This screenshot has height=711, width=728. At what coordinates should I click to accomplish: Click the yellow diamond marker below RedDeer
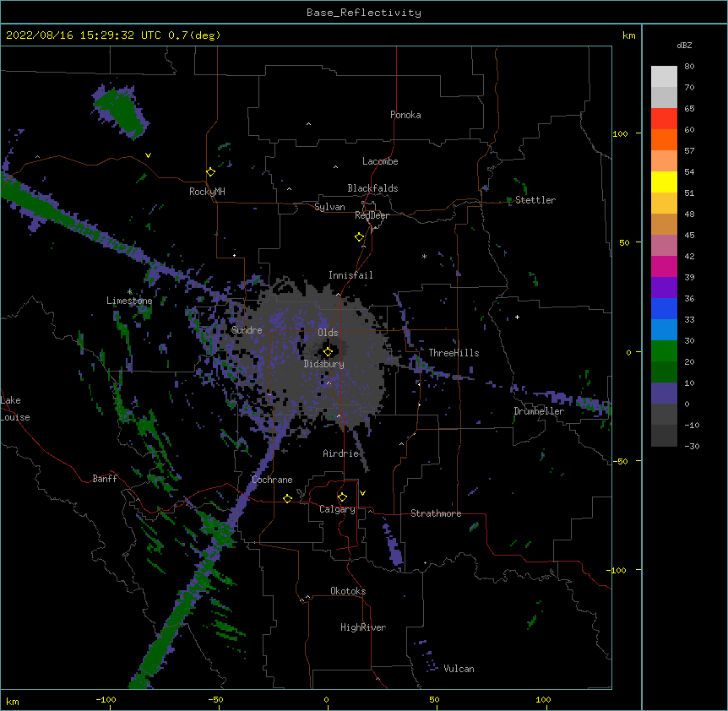pyautogui.click(x=359, y=237)
